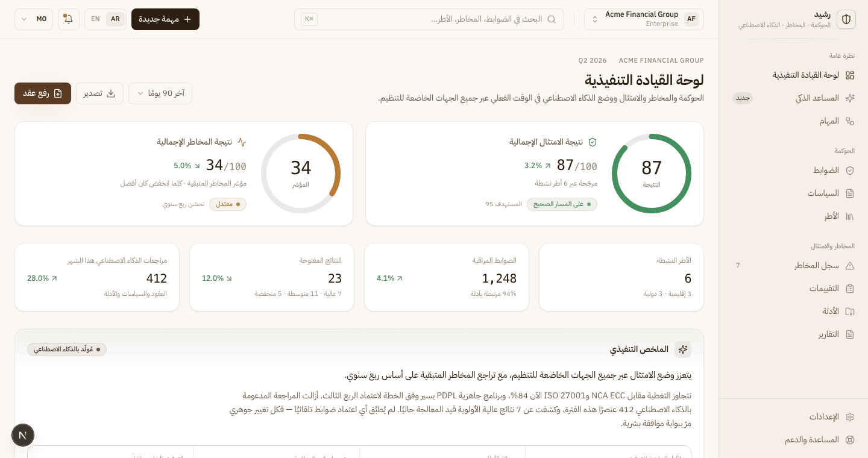Screen dimensions: 868x458
Task: Open الأطر النشطة card showing 6
Action: (x=621, y=277)
